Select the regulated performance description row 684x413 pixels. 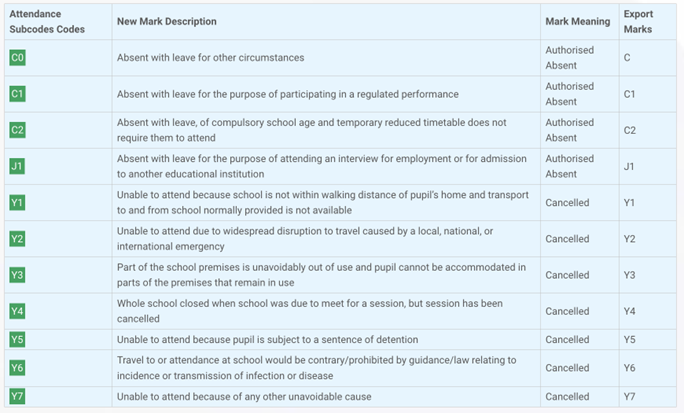tap(287, 94)
